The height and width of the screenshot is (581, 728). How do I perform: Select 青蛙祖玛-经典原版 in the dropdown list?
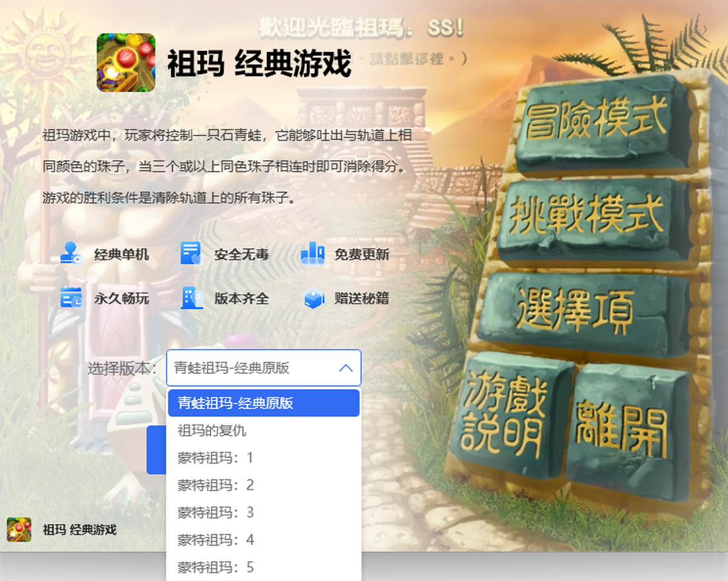pyautogui.click(x=264, y=403)
